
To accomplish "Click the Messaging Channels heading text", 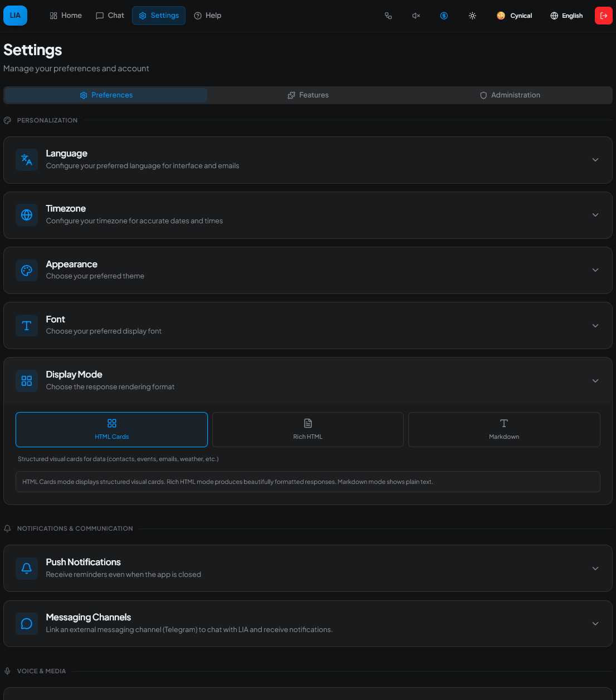I will [x=88, y=618].
